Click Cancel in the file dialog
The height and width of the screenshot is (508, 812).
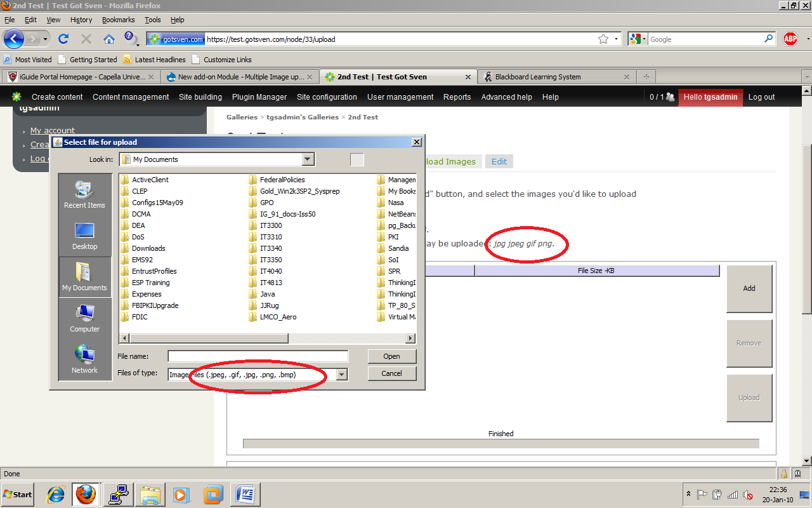click(391, 373)
